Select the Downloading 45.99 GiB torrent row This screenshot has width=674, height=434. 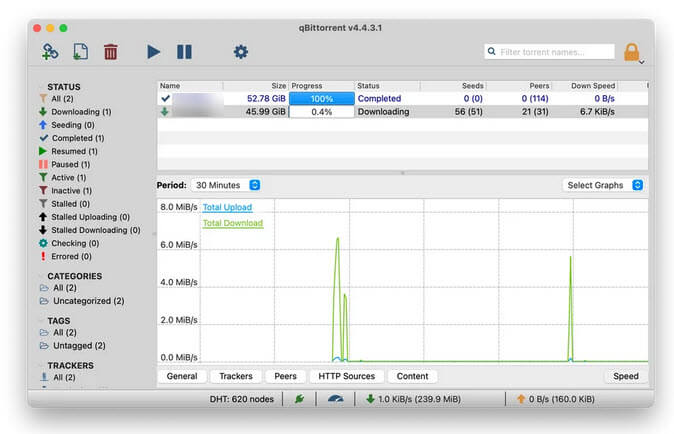pos(402,112)
